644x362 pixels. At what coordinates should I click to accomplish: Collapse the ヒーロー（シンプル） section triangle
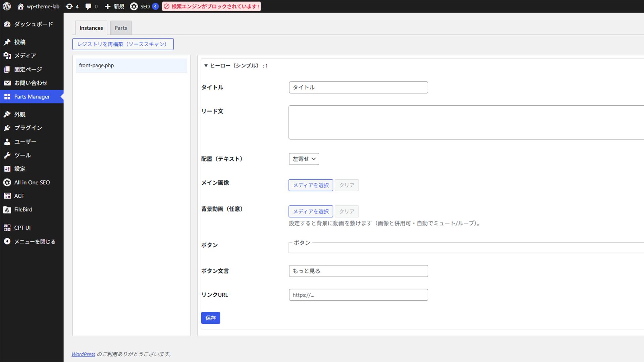(206, 66)
